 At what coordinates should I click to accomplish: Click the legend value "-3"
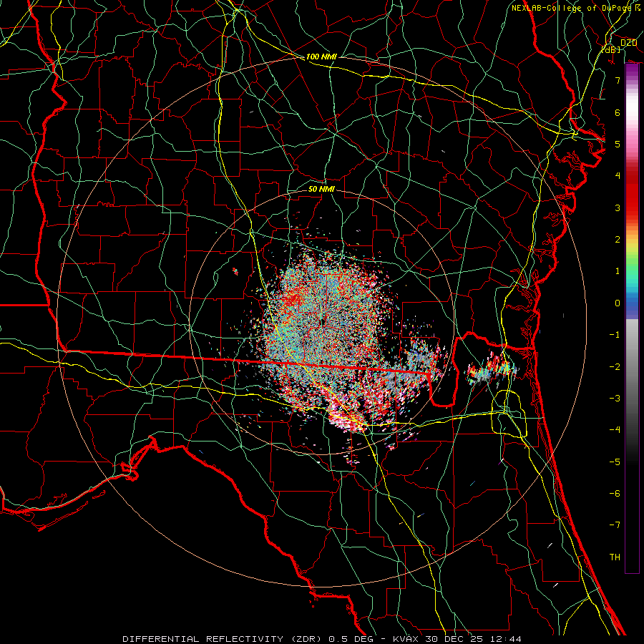tap(615, 399)
